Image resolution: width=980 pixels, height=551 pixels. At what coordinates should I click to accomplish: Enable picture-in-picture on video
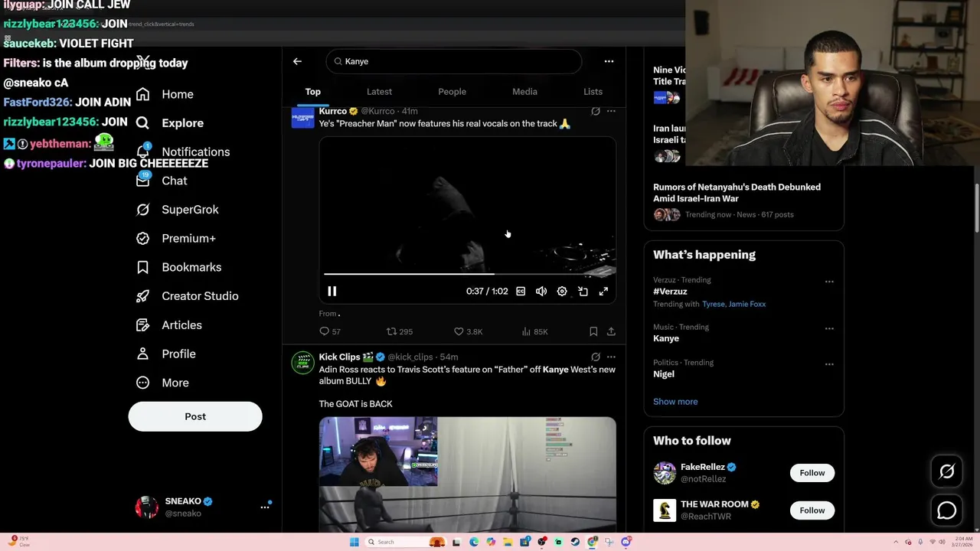coord(583,292)
